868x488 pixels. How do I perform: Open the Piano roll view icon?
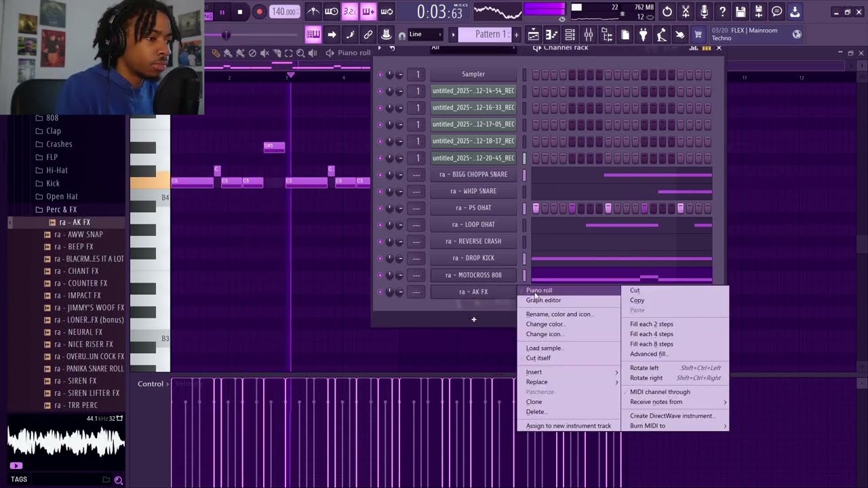pyautogui.click(x=552, y=35)
